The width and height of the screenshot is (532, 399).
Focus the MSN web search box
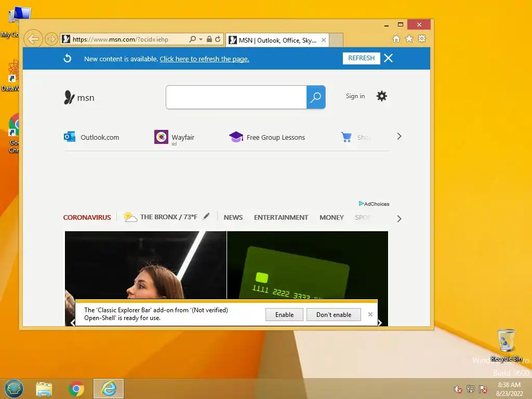[236, 97]
